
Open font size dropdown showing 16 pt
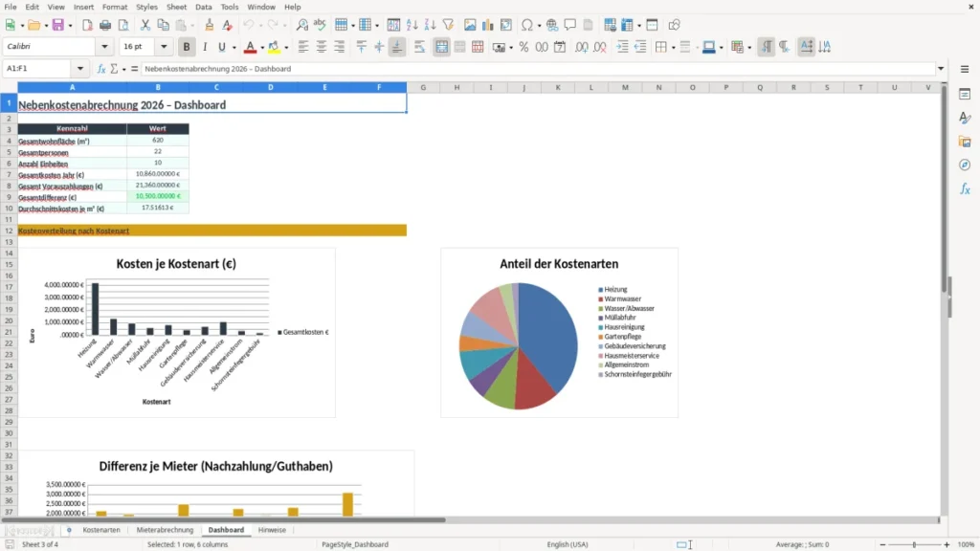point(164,47)
